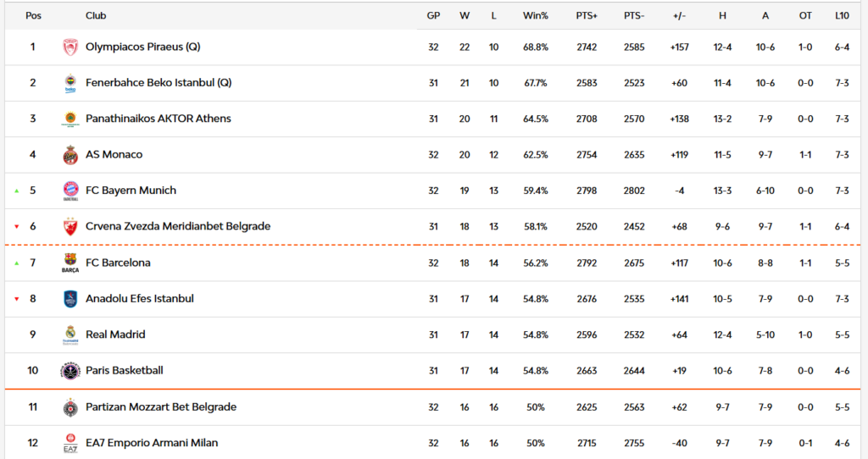Viewport: 868px width, 459px height.
Task: Click the Crvena Zvezda red star logo
Action: pos(70,227)
